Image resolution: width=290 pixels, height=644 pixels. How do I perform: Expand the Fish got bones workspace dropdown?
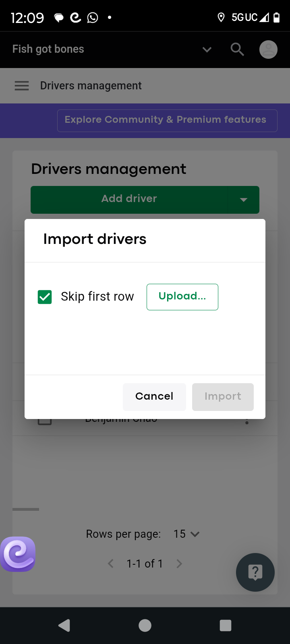pyautogui.click(x=207, y=50)
